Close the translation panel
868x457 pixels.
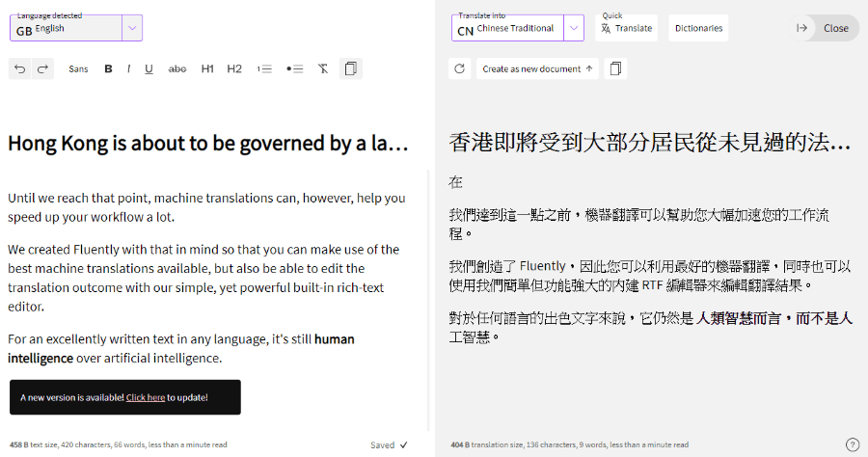coord(835,28)
